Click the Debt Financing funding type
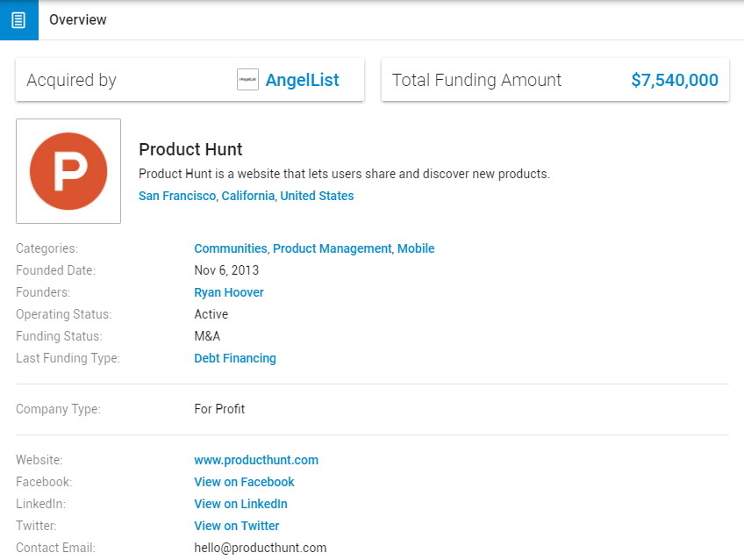Image resolution: width=744 pixels, height=560 pixels. click(x=234, y=358)
